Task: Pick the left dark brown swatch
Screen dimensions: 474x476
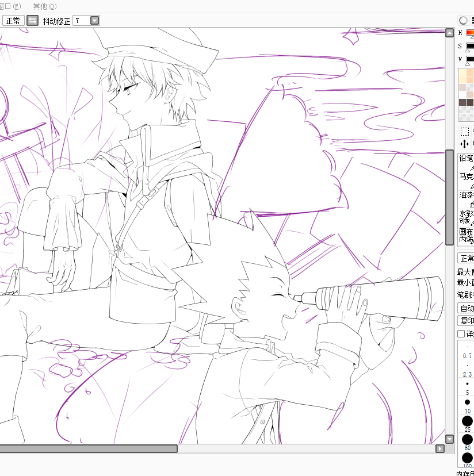Action: (462, 102)
